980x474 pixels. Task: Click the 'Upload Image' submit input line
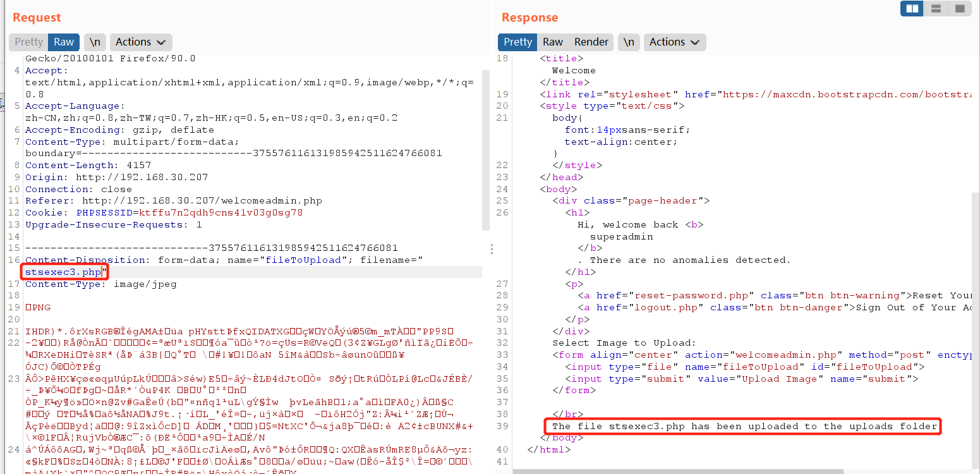pos(742,379)
